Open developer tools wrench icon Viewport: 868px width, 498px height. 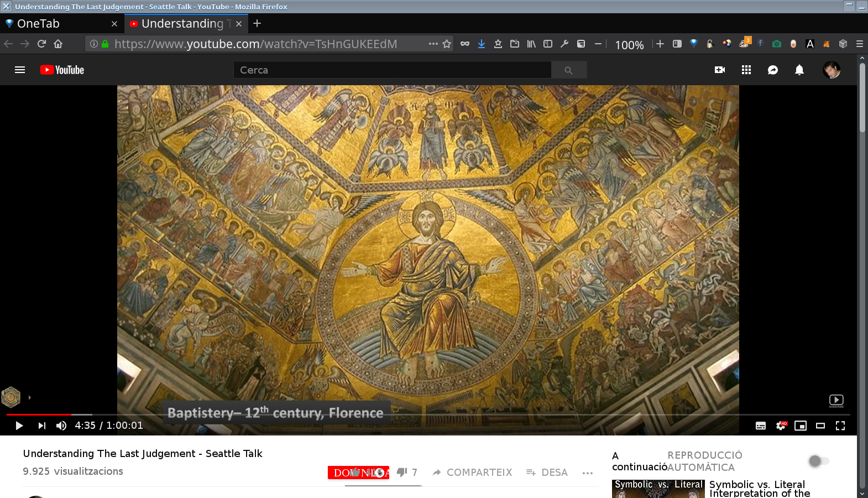point(564,44)
